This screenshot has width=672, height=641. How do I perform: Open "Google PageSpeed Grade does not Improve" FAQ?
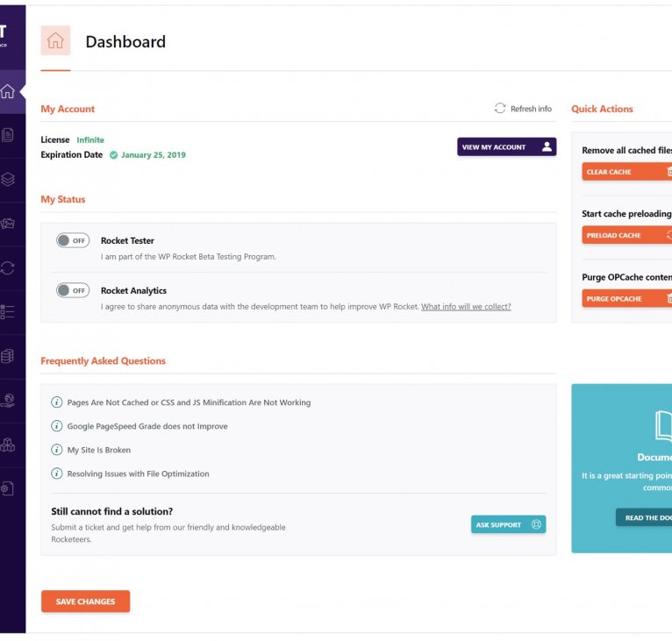pos(147,426)
